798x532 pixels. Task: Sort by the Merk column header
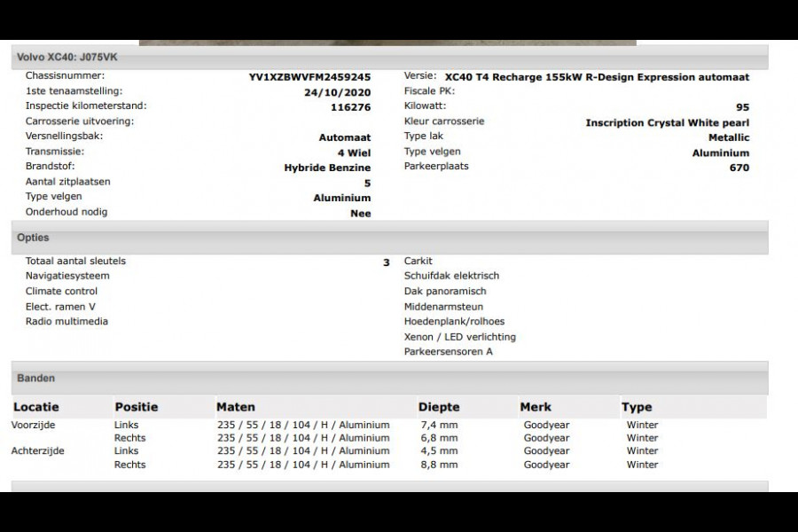536,407
